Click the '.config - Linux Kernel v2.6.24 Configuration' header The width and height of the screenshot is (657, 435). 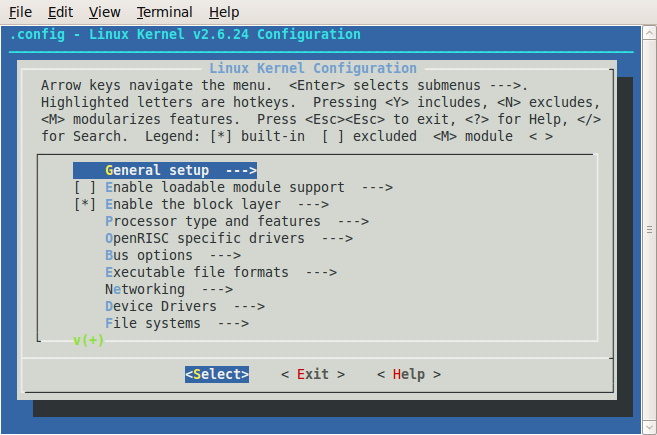click(185, 34)
